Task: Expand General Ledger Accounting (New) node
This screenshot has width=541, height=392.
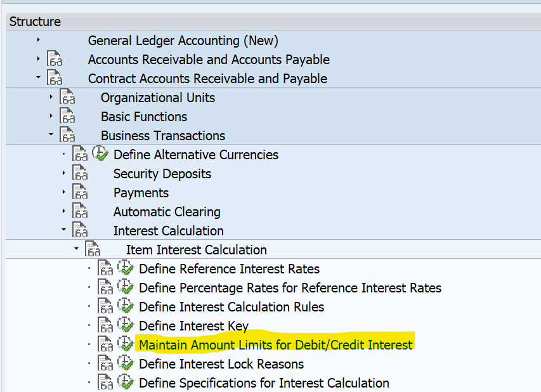Action: pyautogui.click(x=38, y=40)
